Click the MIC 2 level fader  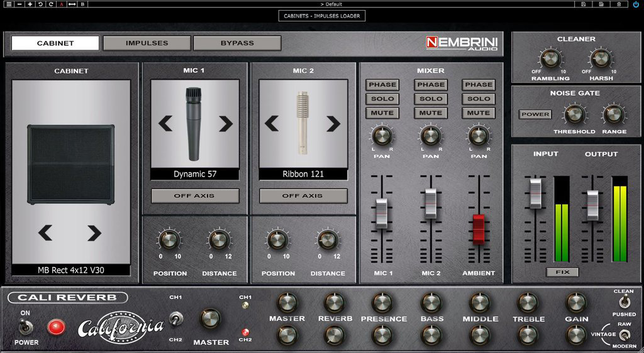pyautogui.click(x=430, y=204)
